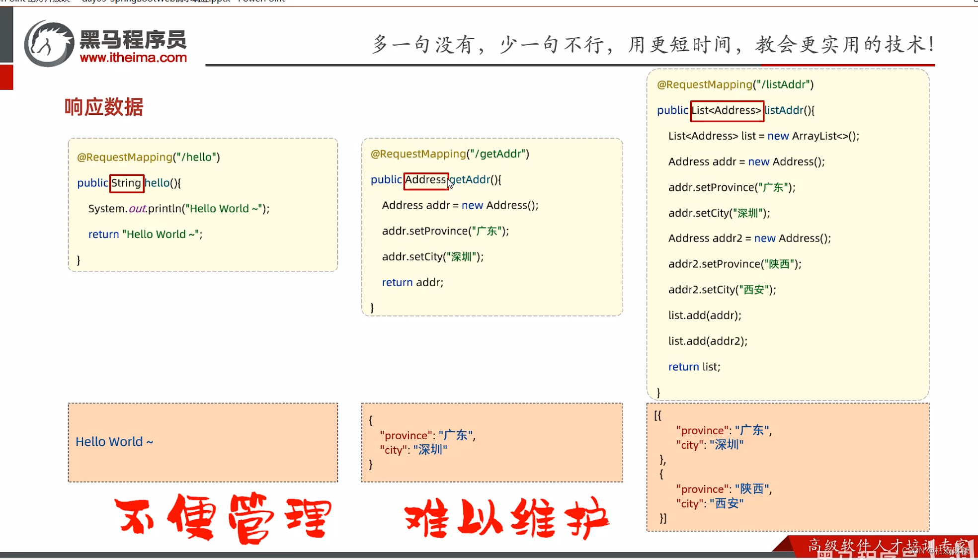Click the province 广东 JSON output box
The width and height of the screenshot is (978, 560).
coord(491,442)
